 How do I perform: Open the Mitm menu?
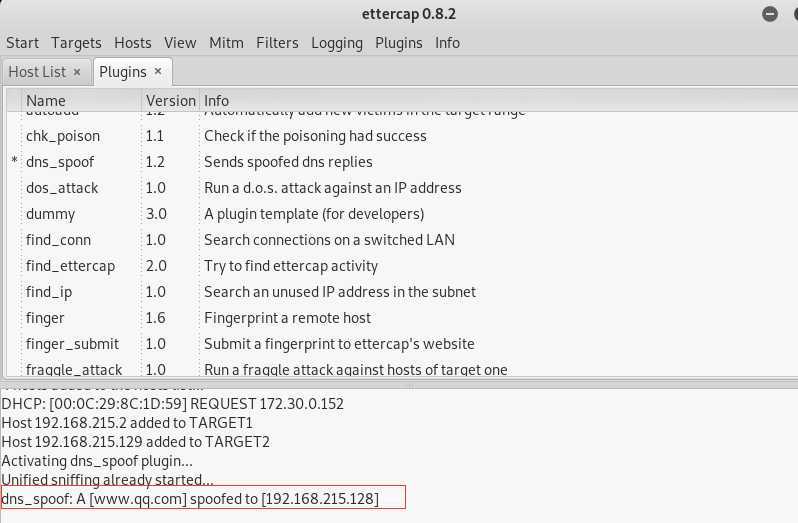coord(226,43)
